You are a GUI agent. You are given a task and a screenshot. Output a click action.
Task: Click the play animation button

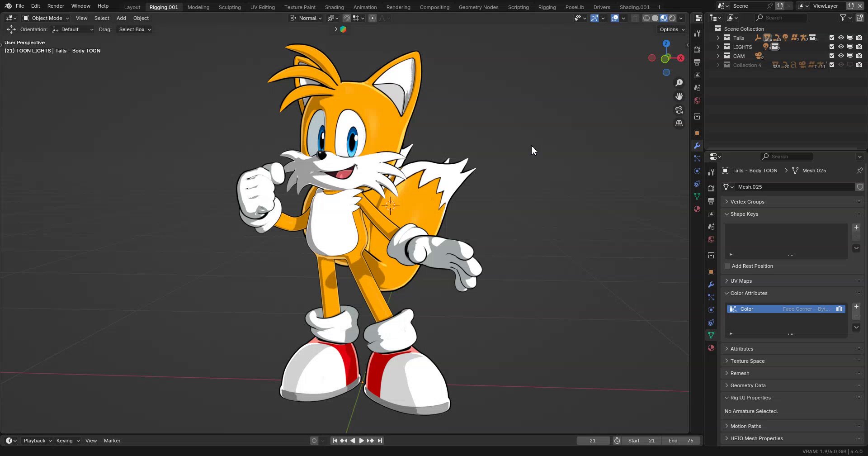click(361, 441)
